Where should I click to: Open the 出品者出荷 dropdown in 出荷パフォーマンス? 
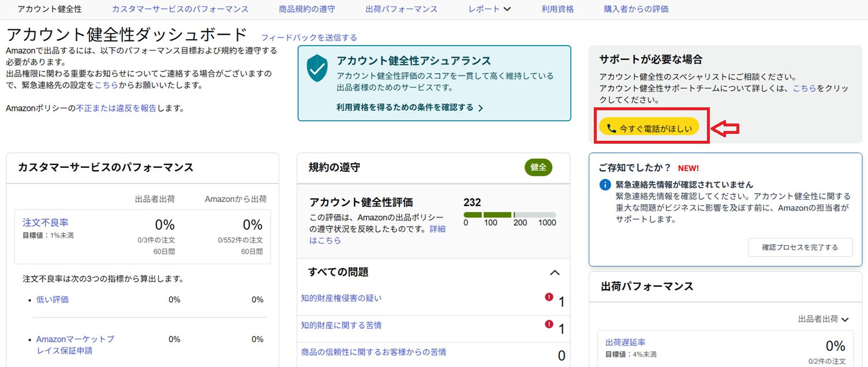pyautogui.click(x=824, y=319)
